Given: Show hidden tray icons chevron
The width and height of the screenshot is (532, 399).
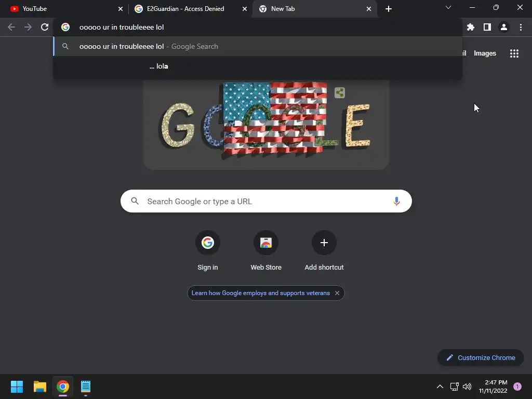Looking at the screenshot, I should (440, 387).
